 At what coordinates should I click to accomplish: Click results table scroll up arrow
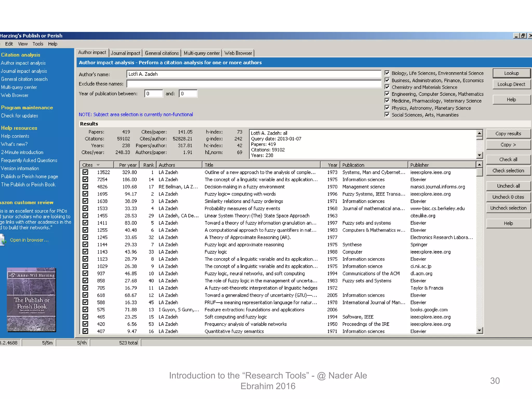pos(480,165)
